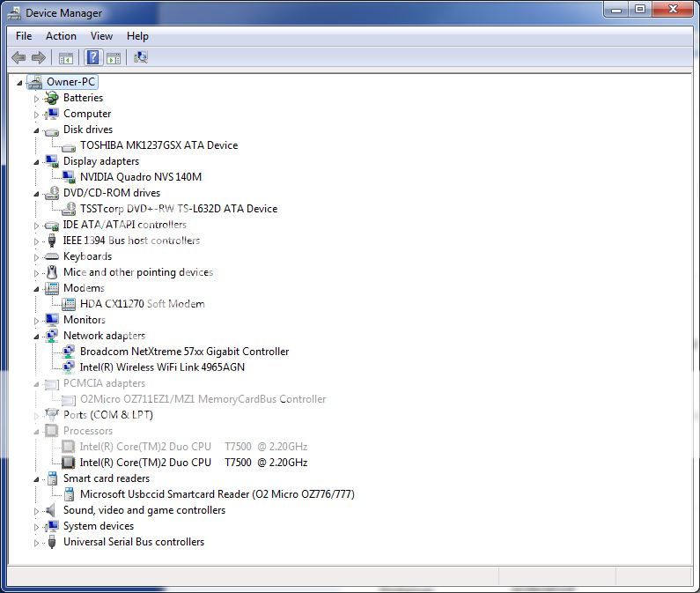Select TOSHIBA MK1237GSX ATA Device
Screen dimensions: 700x593
[158, 145]
